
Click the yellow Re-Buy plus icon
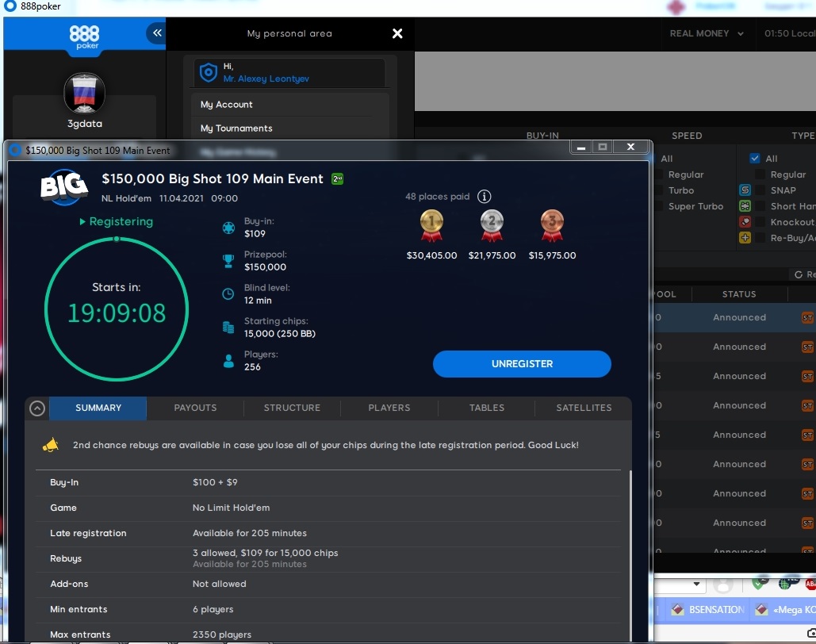pyautogui.click(x=745, y=238)
